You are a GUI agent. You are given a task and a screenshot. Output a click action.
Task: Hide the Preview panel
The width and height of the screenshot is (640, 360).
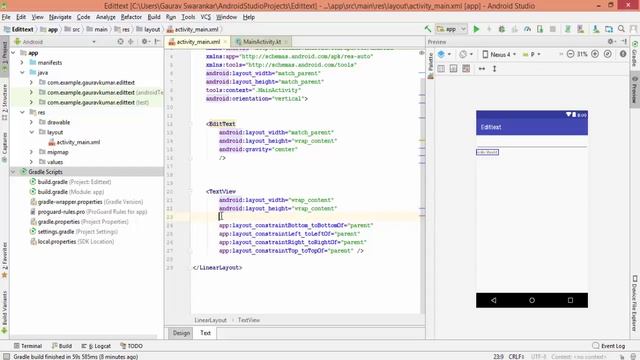[x=624, y=42]
